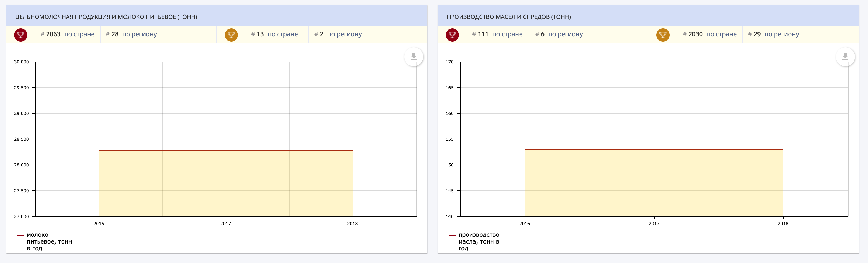Image resolution: width=868 pixels, height=263 pixels.
Task: Click the red legend line for butter series
Action: point(452,235)
